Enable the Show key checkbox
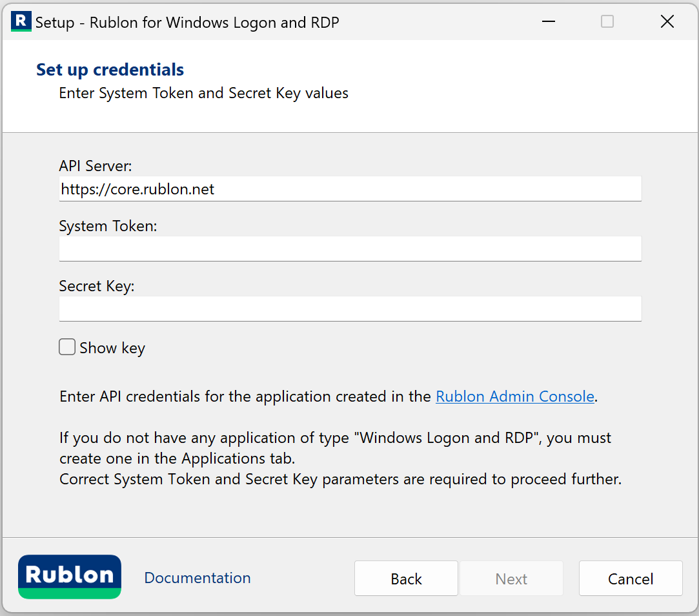Viewport: 699px width, 616px height. click(67, 347)
